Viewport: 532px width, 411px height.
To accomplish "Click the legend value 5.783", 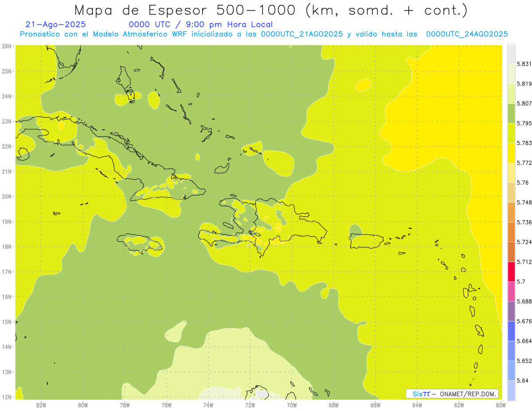I will click(524, 143).
